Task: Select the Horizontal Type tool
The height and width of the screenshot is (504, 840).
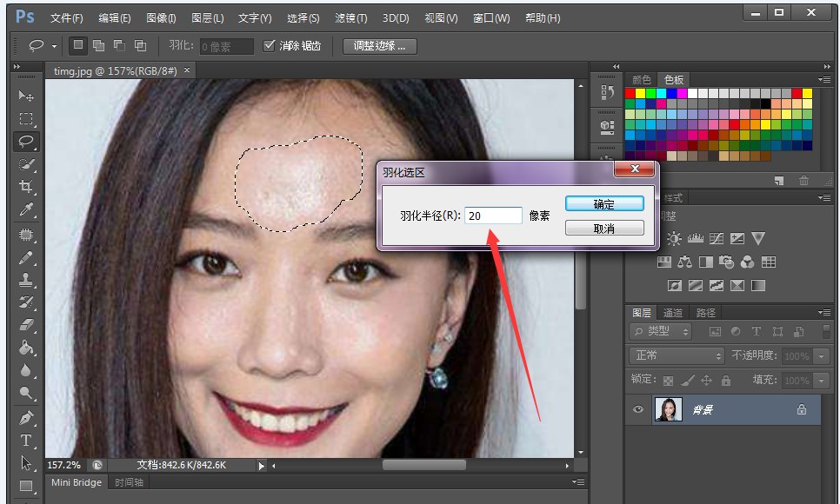Action: [x=26, y=441]
